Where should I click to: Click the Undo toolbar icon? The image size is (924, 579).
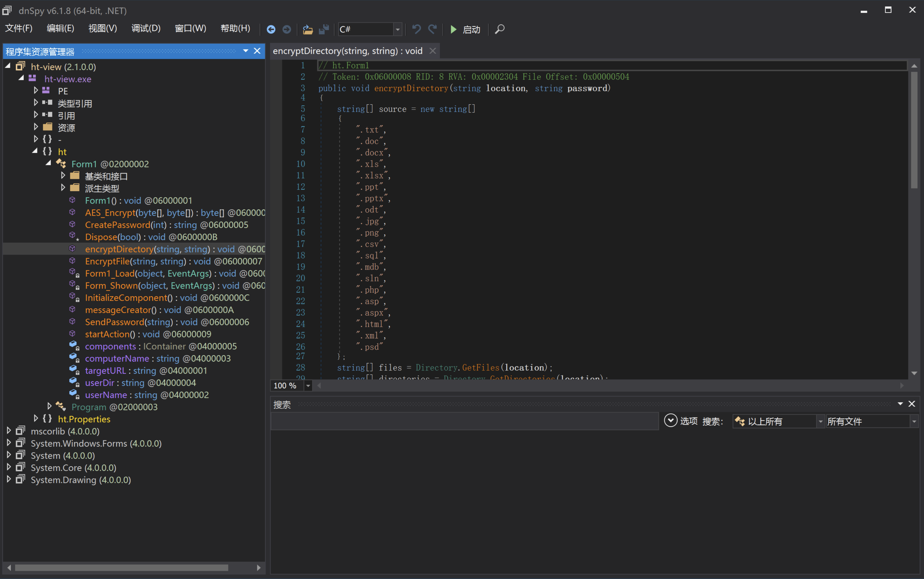point(416,29)
